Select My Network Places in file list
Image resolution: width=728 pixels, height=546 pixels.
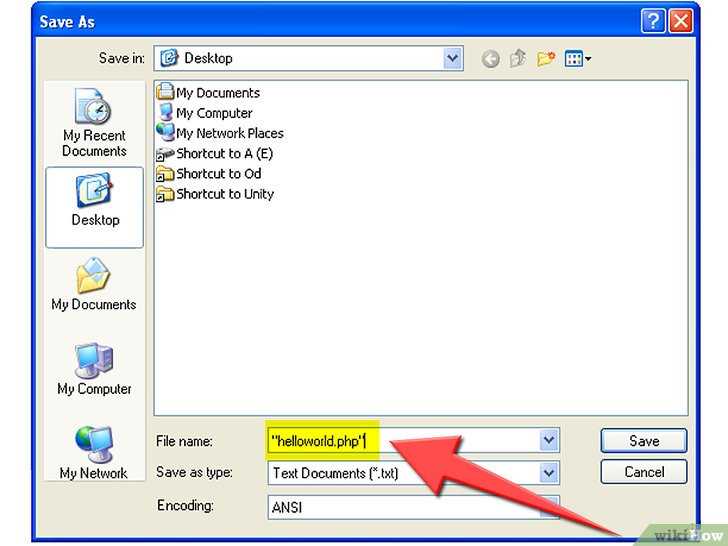[220, 133]
